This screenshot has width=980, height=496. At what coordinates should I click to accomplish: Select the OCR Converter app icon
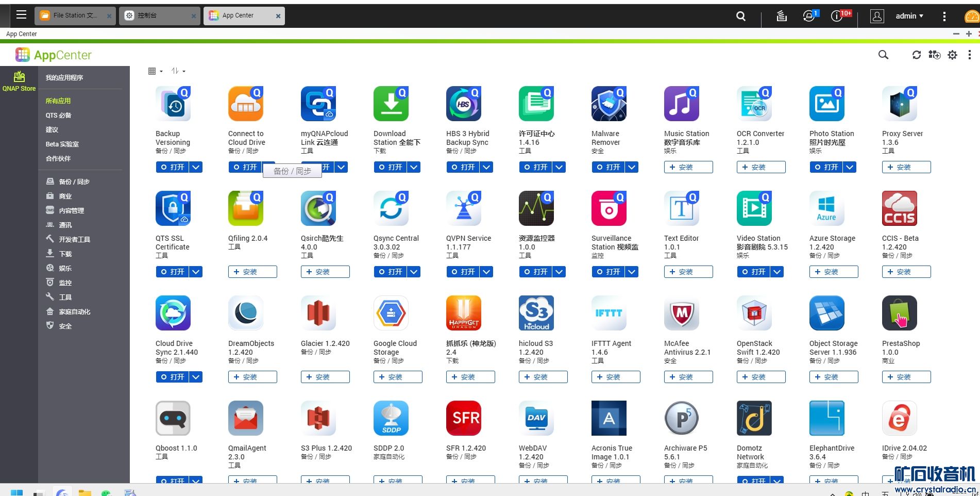pos(754,104)
